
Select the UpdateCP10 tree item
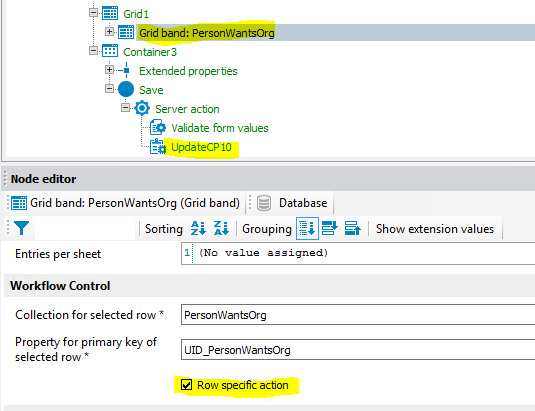[x=201, y=147]
